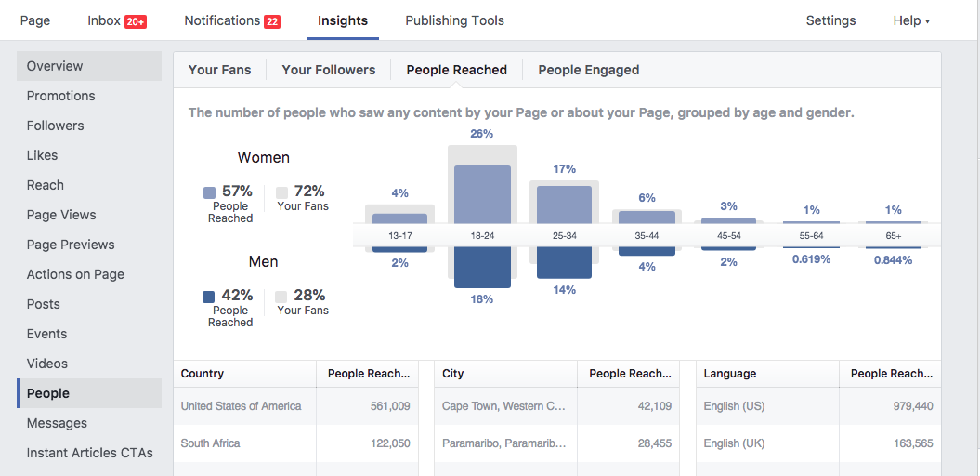The height and width of the screenshot is (476, 980).
Task: Click the Women People Reached color swatch
Action: [x=209, y=192]
